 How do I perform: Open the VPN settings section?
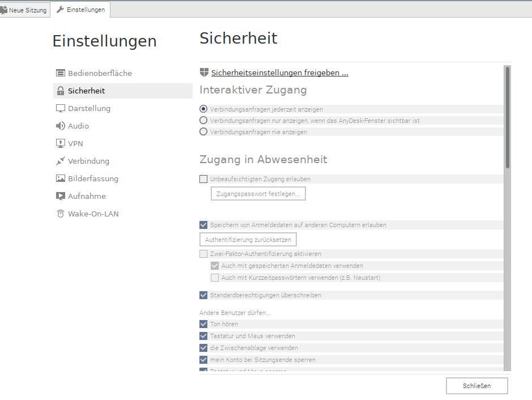(x=60, y=143)
